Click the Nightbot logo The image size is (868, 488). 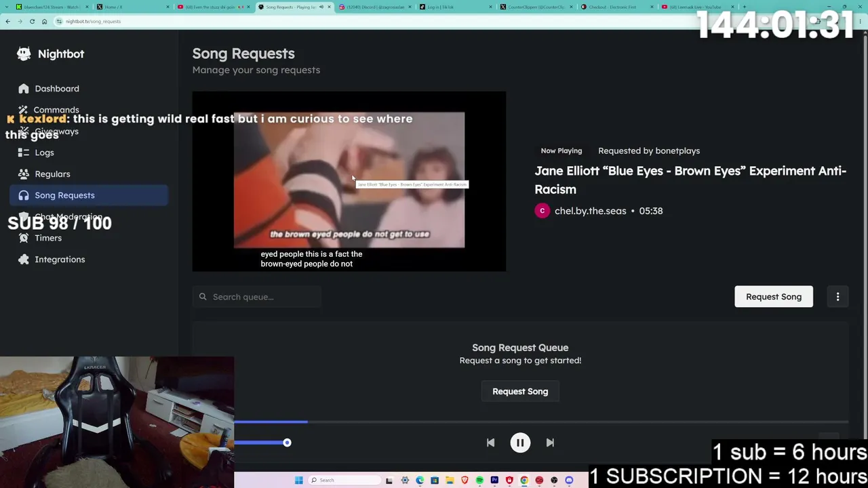[x=51, y=54]
